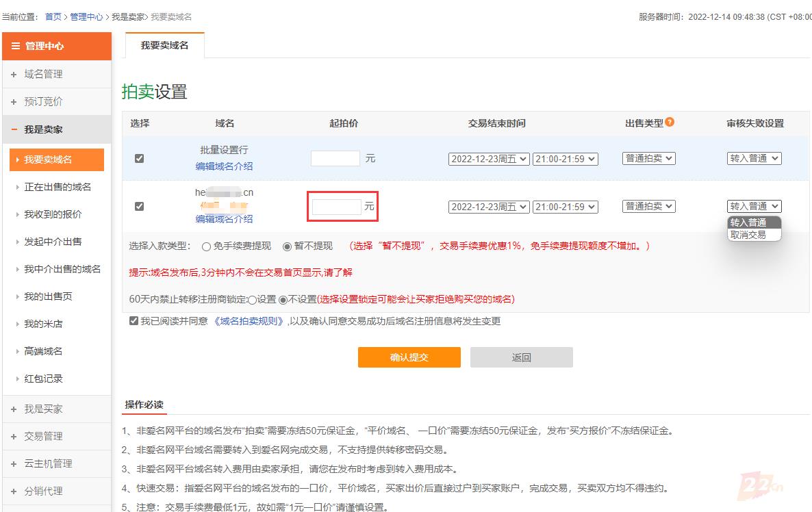Open the domain row end date dropdown
The height and width of the screenshot is (512, 812).
tap(489, 207)
